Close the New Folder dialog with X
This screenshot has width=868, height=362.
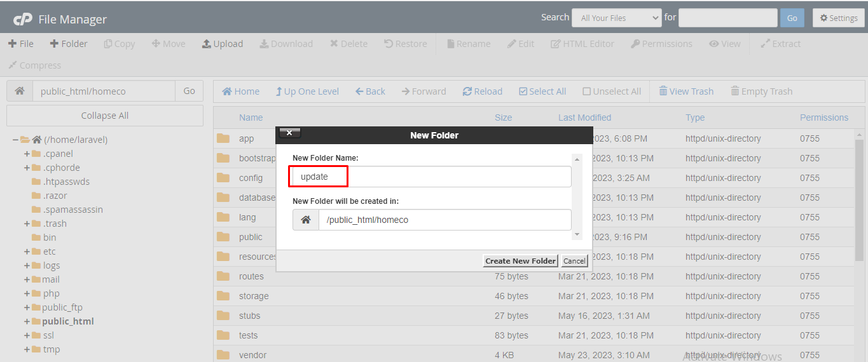click(x=289, y=133)
